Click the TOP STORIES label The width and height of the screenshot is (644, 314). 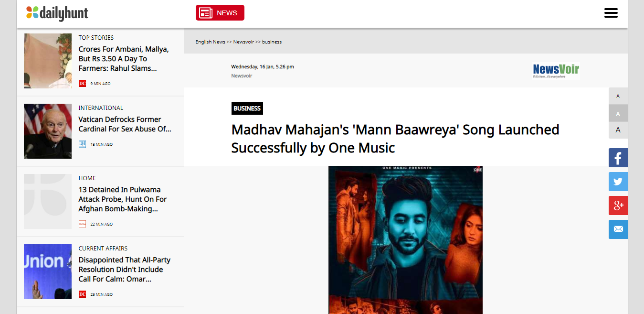[96, 37]
